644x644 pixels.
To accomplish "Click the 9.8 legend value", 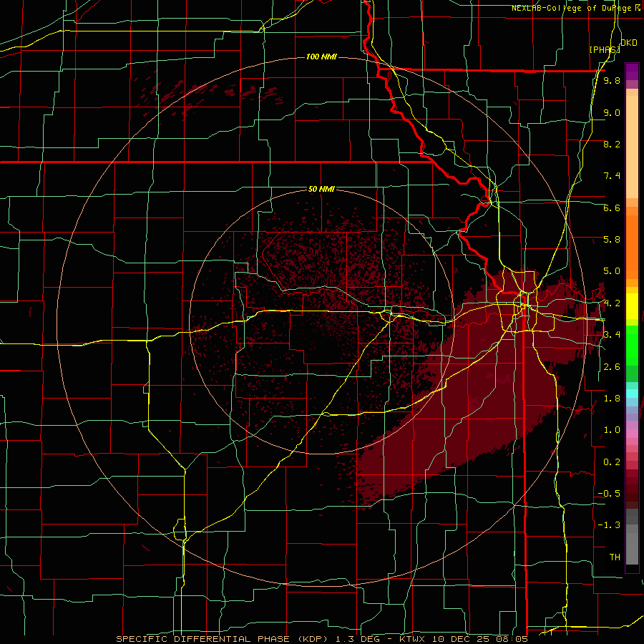I will click(x=612, y=81).
